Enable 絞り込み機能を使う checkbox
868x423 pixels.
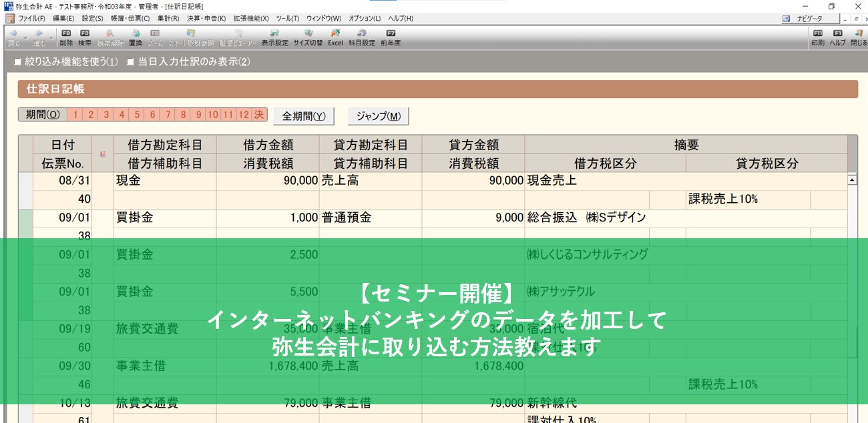coord(18,62)
